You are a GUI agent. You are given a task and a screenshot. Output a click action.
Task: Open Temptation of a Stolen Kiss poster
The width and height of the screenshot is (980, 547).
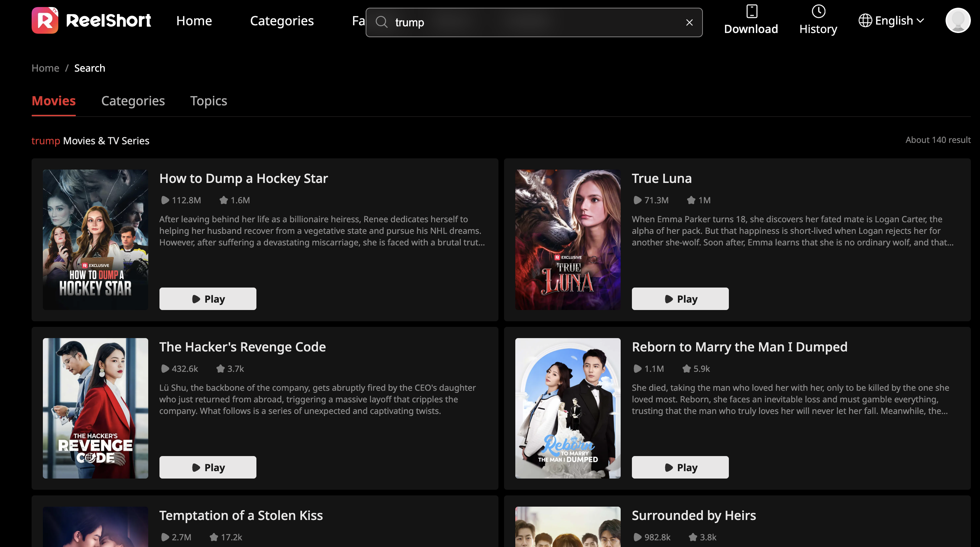96,527
